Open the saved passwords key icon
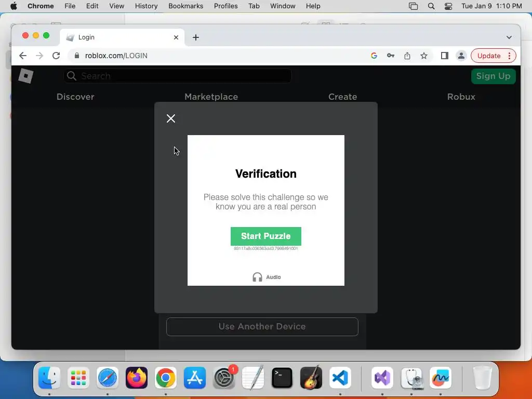This screenshot has height=399, width=532. [x=391, y=56]
